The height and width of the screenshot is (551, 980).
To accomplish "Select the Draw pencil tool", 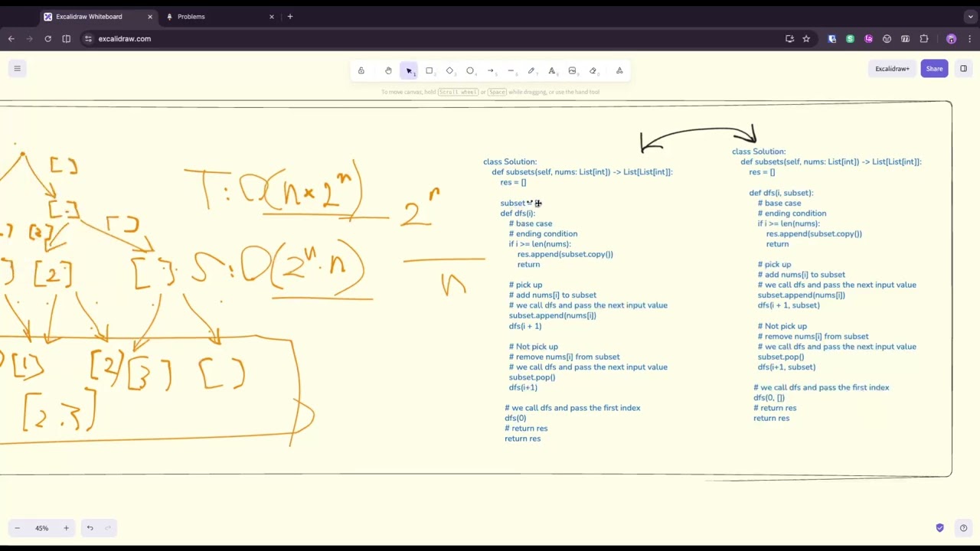I will 531,70.
